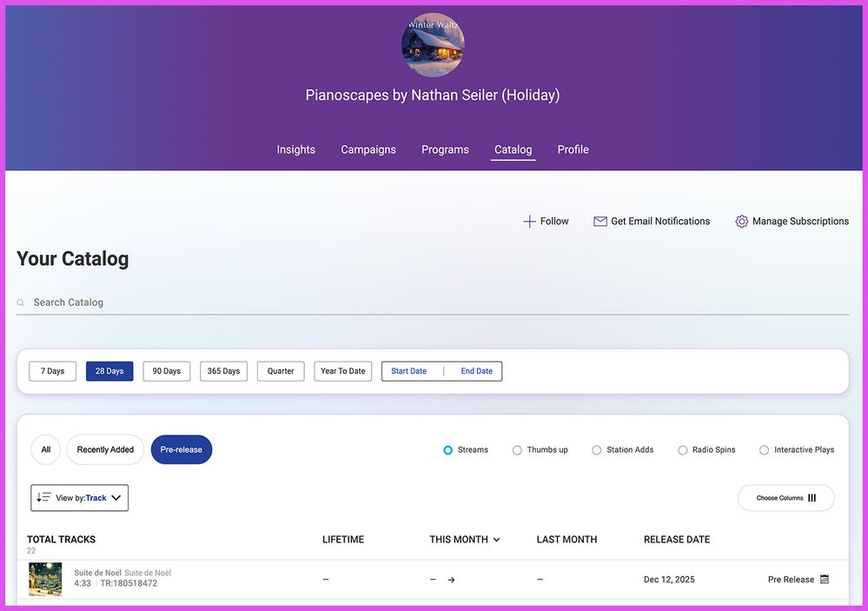Click the search magnifier icon in catalog
This screenshot has height=611, width=868.
point(21,303)
